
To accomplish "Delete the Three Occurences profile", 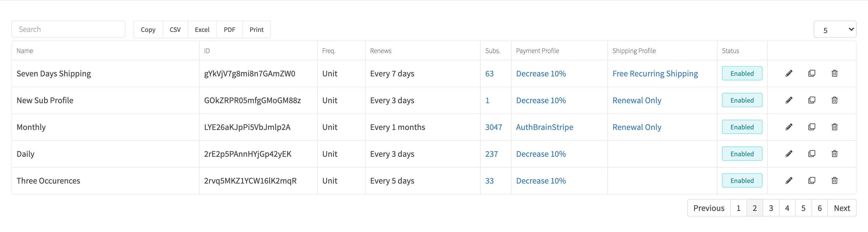I will 834,180.
